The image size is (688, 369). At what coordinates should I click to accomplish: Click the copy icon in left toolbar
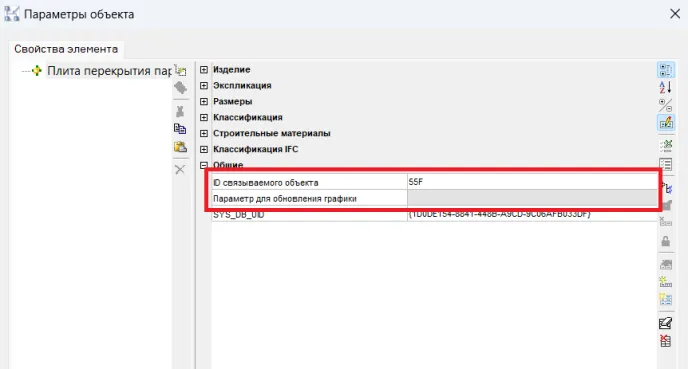[180, 129]
